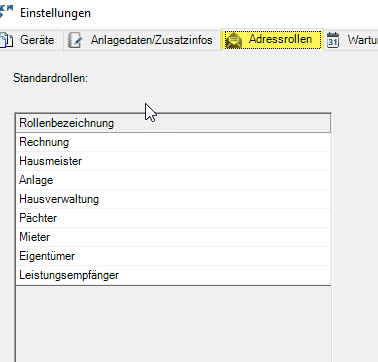Image resolution: width=378 pixels, height=362 pixels.
Task: Select the Adressrollen tab
Action: [272, 39]
